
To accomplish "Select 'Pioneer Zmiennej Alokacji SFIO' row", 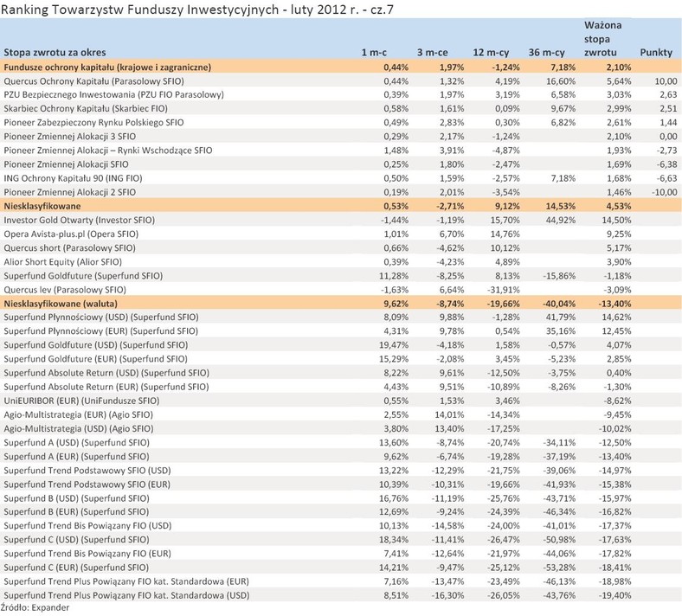I will pos(341,164).
